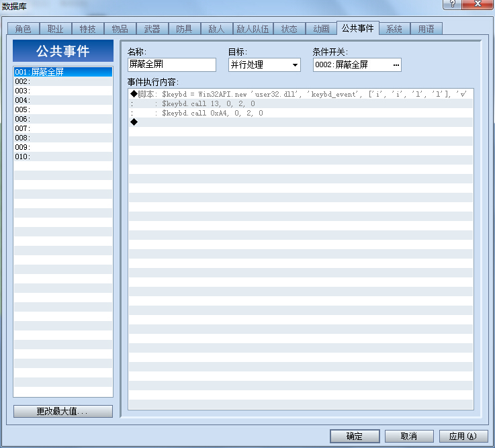This screenshot has width=495, height=448.
Task: Select list row 009:
Action: click(63, 147)
